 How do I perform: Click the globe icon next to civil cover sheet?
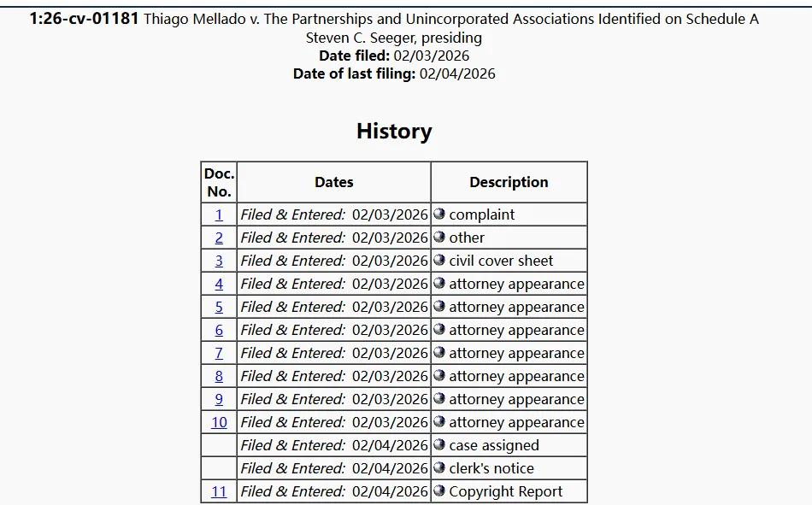pyautogui.click(x=439, y=261)
